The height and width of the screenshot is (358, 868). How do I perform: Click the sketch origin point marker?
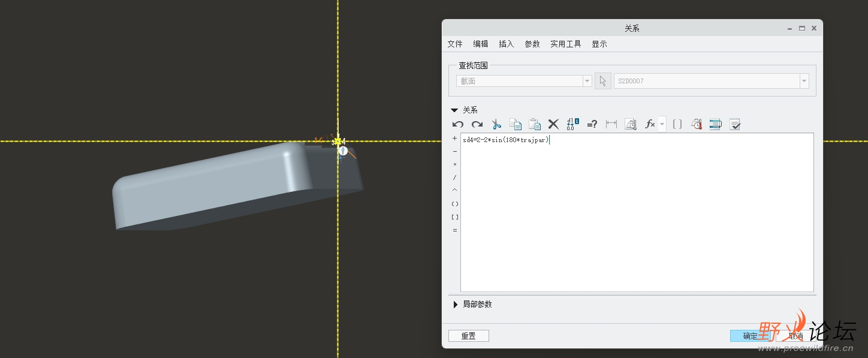pyautogui.click(x=337, y=142)
